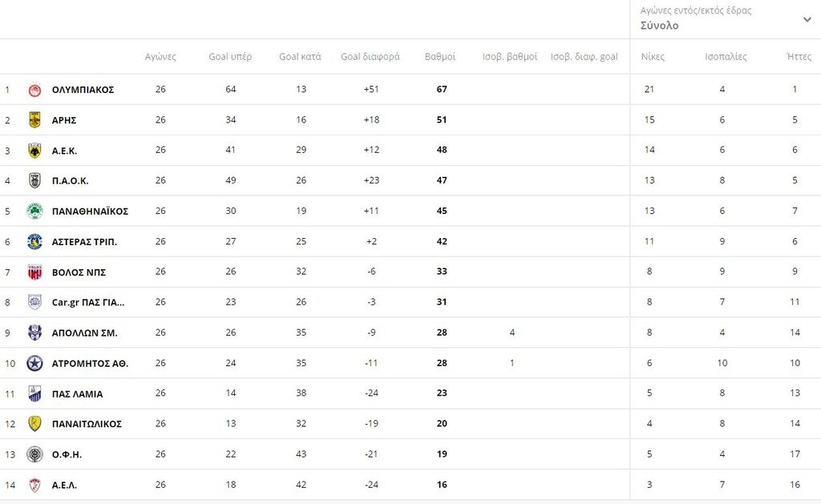Click the Νίκες column header
821x504 pixels.
[x=653, y=57]
